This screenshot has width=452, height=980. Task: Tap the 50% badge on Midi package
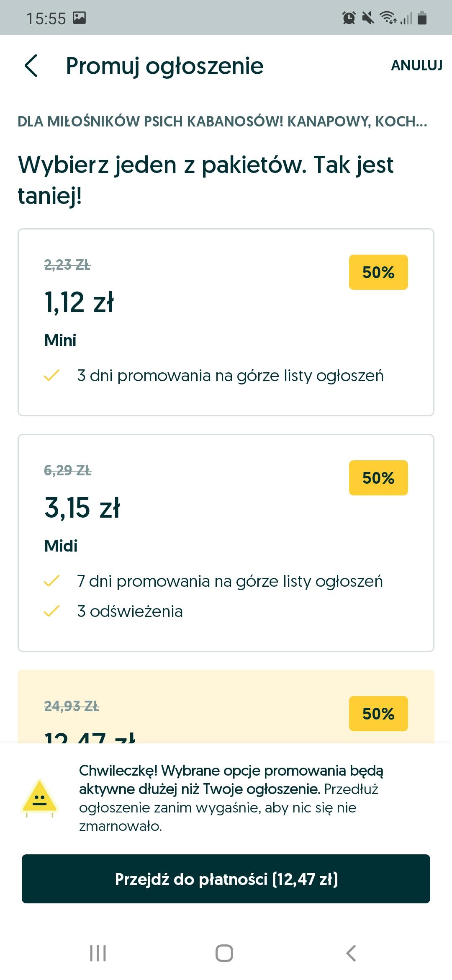(378, 478)
